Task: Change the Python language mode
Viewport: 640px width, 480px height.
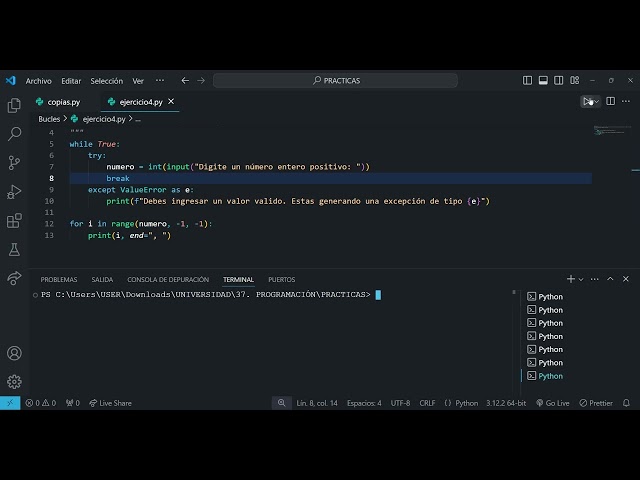Action: coord(467,403)
